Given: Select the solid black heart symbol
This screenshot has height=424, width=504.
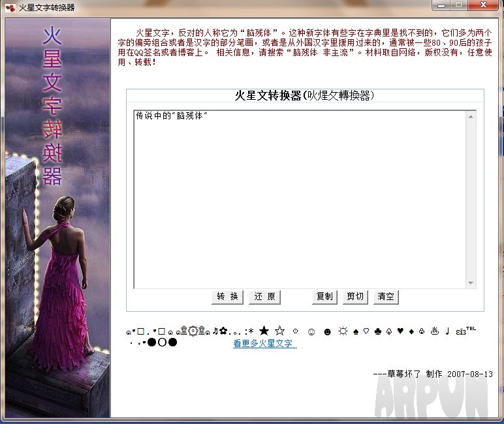Looking at the screenshot, I should [x=400, y=331].
